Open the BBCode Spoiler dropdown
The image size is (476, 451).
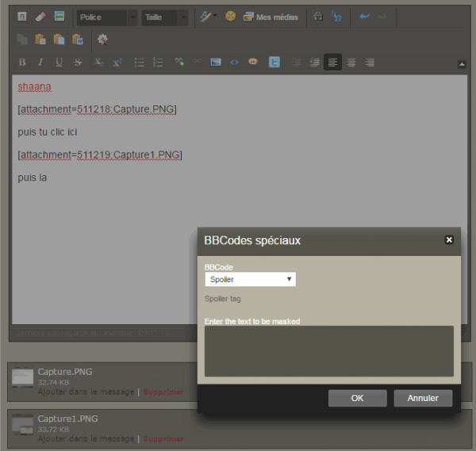pos(250,279)
